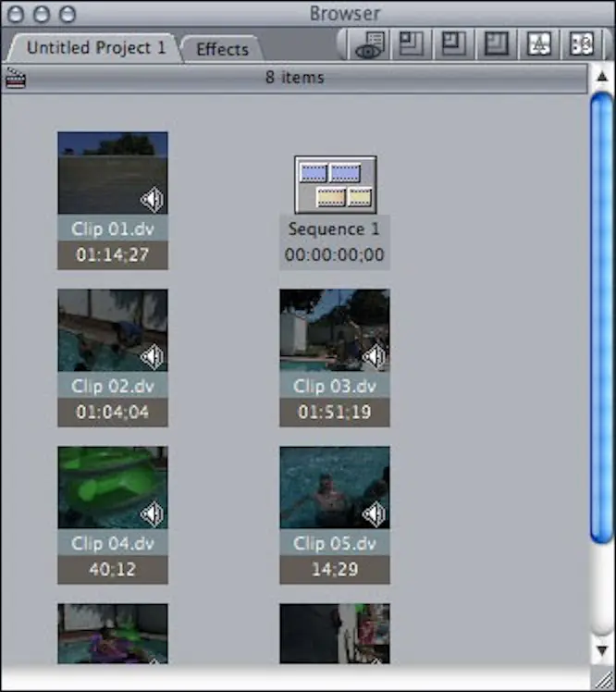The height and width of the screenshot is (692, 616).
Task: Select large icon view button
Action: coord(497,44)
